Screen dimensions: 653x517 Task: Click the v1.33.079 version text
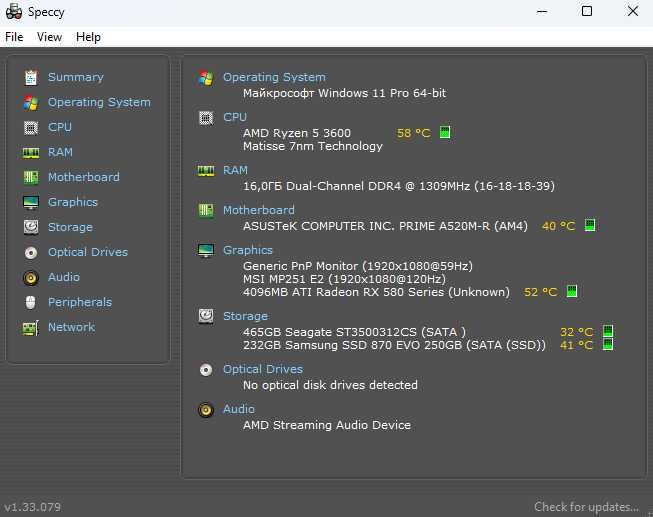(x=32, y=507)
